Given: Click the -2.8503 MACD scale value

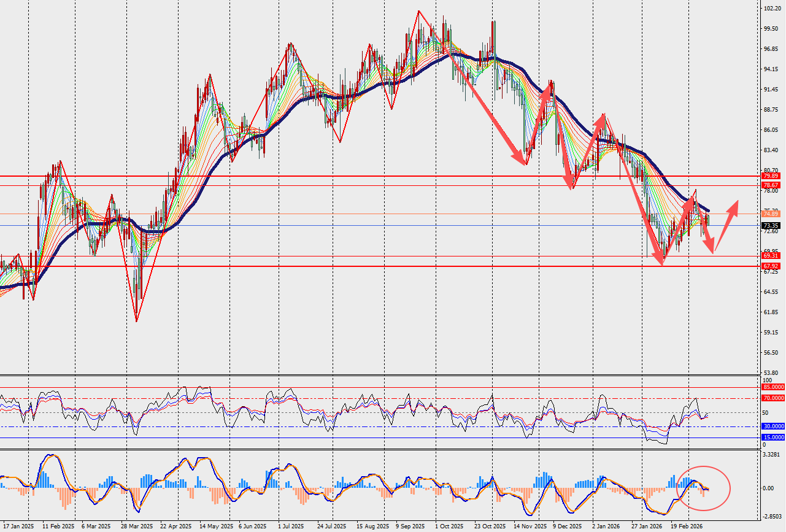Looking at the screenshot, I should [773, 517].
